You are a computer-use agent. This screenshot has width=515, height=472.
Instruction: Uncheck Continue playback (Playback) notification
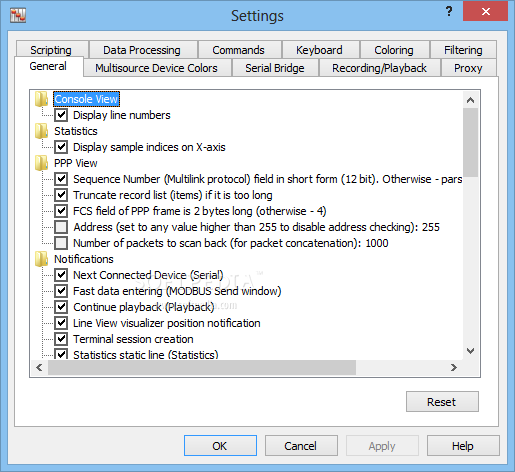[61, 307]
